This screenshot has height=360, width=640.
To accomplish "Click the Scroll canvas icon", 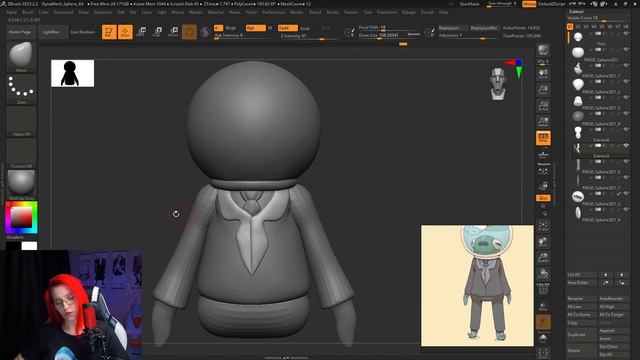I will click(x=543, y=74).
